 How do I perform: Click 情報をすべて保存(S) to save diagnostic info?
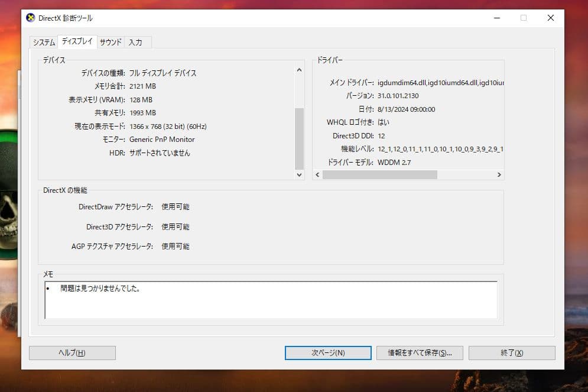tap(420, 353)
